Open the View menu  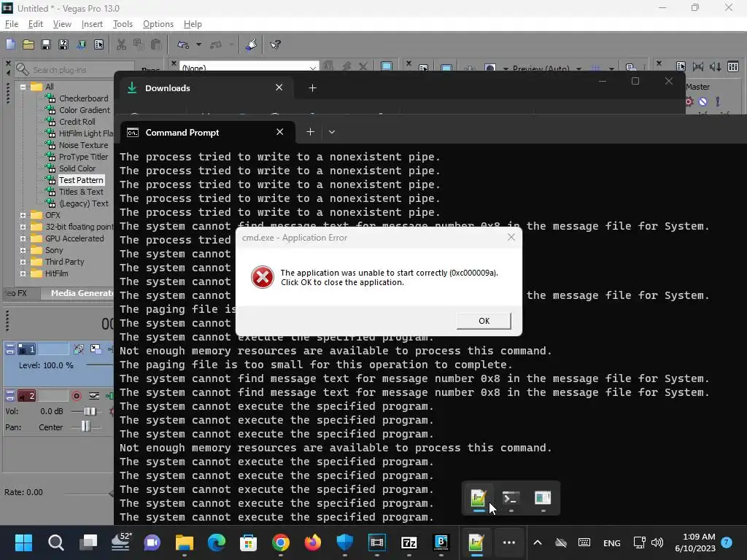pyautogui.click(x=62, y=24)
